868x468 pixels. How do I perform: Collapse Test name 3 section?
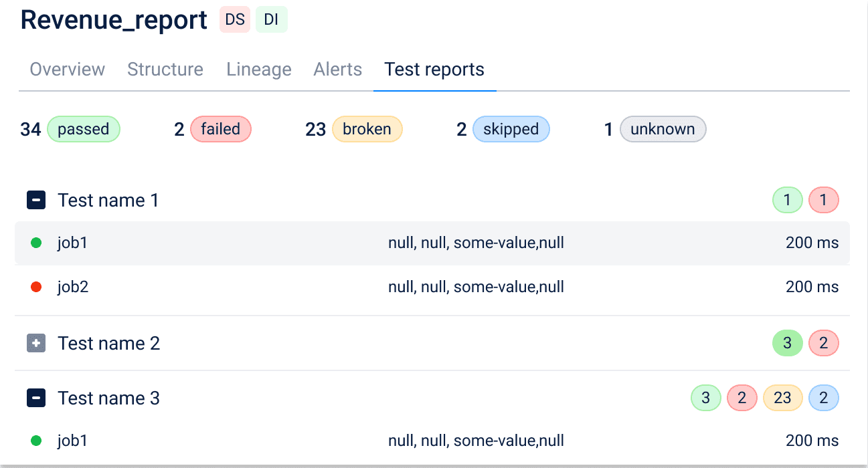point(36,398)
